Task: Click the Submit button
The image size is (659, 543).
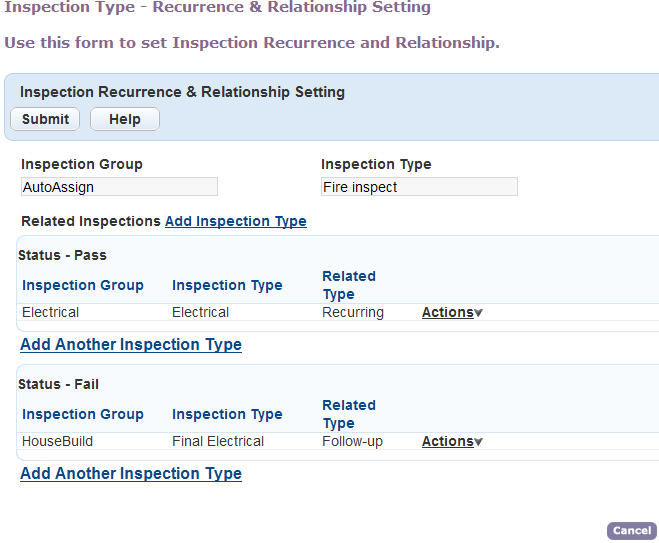Action: pyautogui.click(x=45, y=119)
